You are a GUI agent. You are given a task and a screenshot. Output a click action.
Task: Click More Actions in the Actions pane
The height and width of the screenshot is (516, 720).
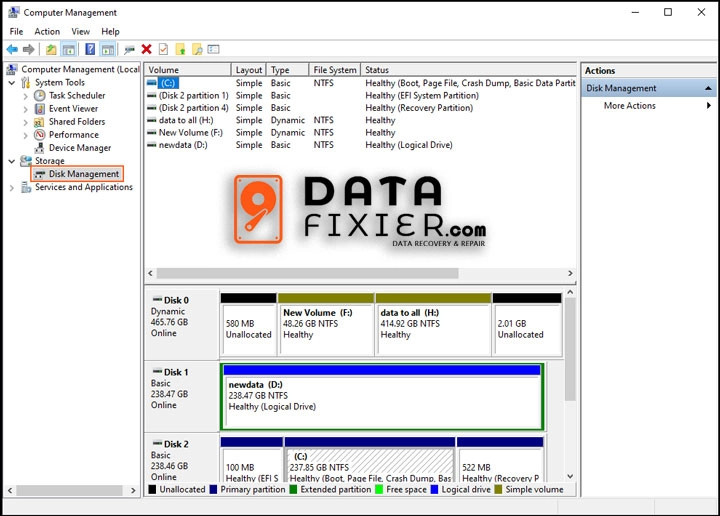630,106
